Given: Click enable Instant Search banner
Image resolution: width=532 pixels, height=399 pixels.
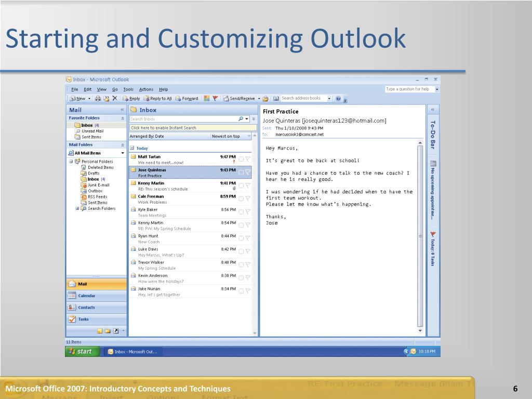Looking at the screenshot, I should (193, 128).
